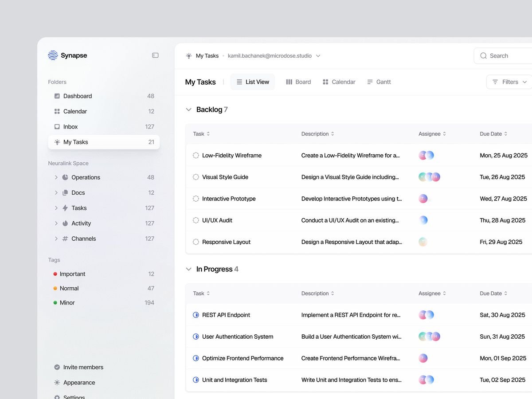Viewport: 532px width, 399px height.
Task: Expand the Operations tree item chevron
Action: click(56, 177)
